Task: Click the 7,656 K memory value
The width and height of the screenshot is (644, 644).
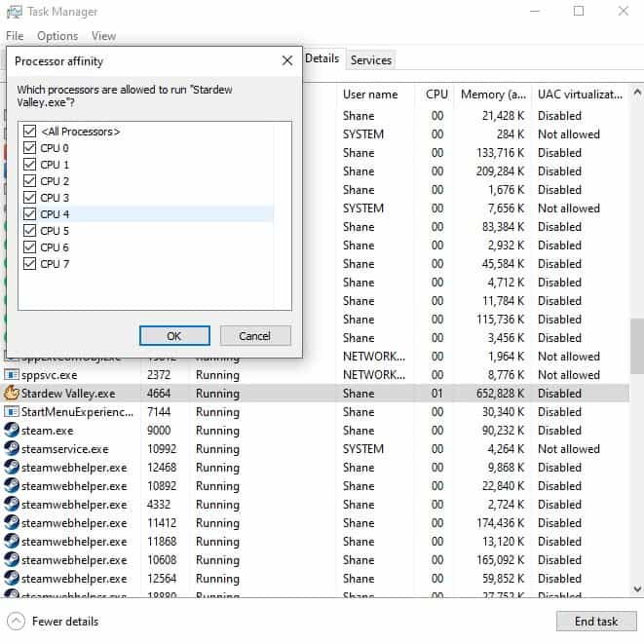Action: click(x=506, y=208)
